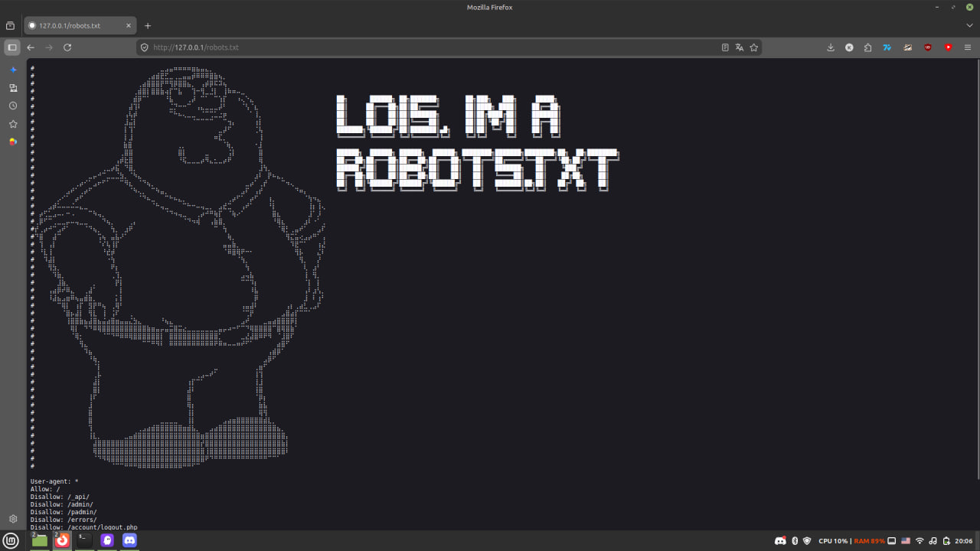The height and width of the screenshot is (551, 980).
Task: View site security shield information
Action: click(x=144, y=47)
